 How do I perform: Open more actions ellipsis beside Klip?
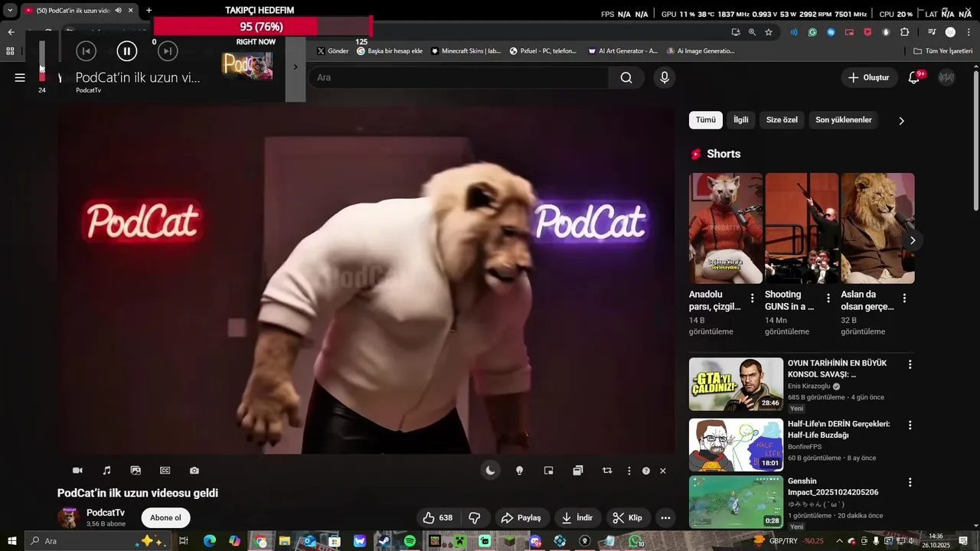(665, 518)
